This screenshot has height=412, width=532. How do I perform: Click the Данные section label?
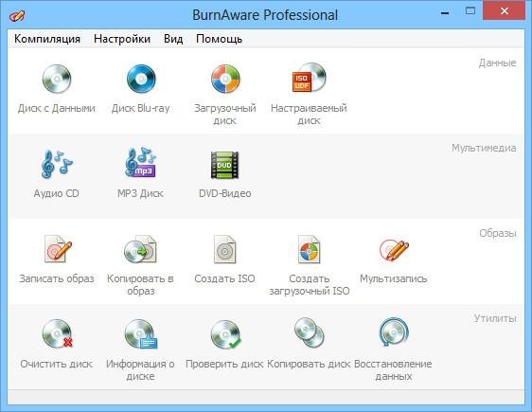[497, 63]
